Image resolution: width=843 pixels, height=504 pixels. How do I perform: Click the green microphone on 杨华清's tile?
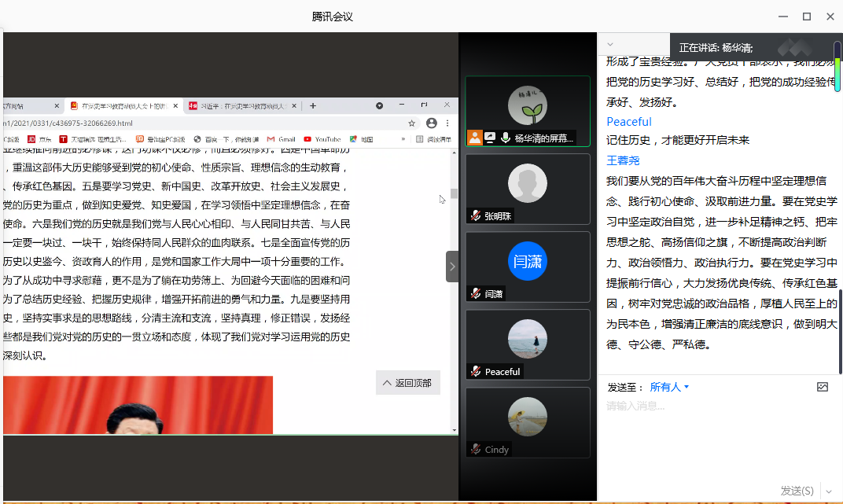tap(505, 138)
